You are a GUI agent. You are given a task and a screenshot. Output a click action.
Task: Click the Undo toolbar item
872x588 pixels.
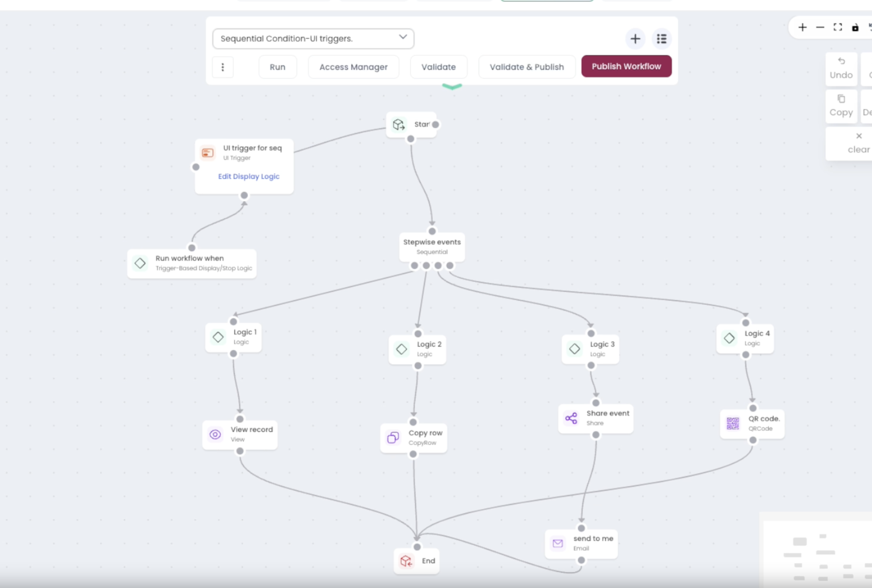click(x=841, y=69)
